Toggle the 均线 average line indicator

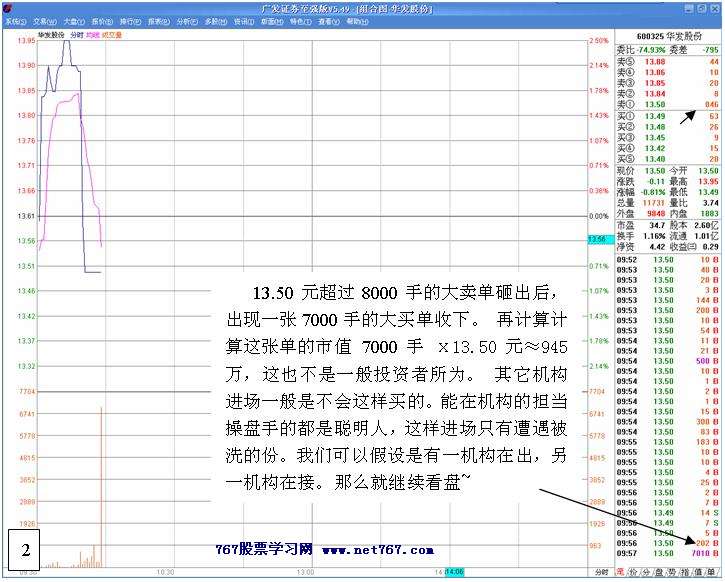point(93,34)
